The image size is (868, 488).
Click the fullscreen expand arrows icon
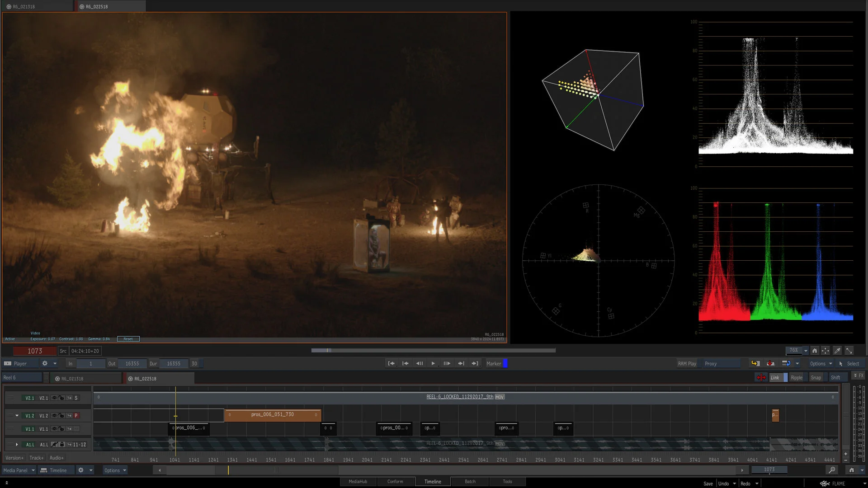tap(849, 351)
